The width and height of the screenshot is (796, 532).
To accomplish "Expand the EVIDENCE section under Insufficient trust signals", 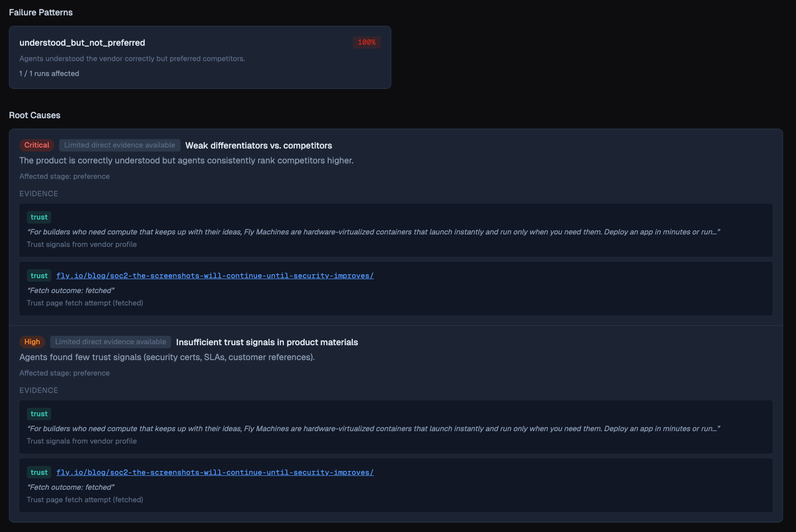I will [39, 390].
